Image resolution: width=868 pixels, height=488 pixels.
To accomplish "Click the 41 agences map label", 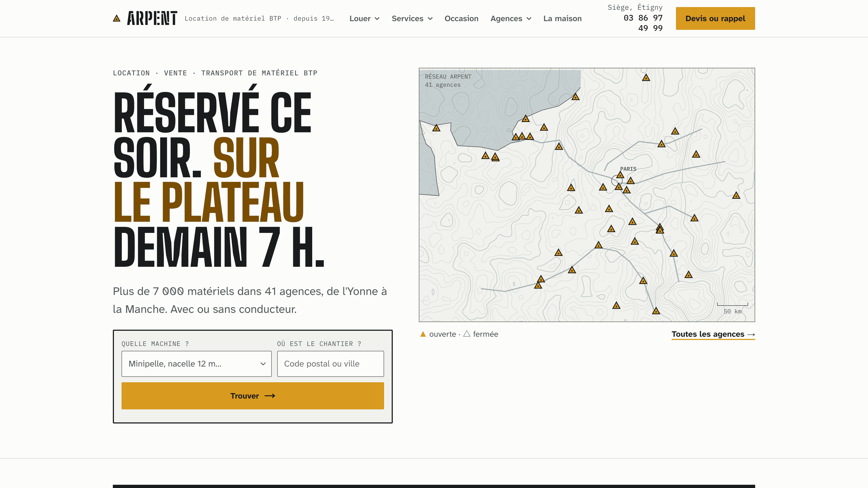I will 442,85.
